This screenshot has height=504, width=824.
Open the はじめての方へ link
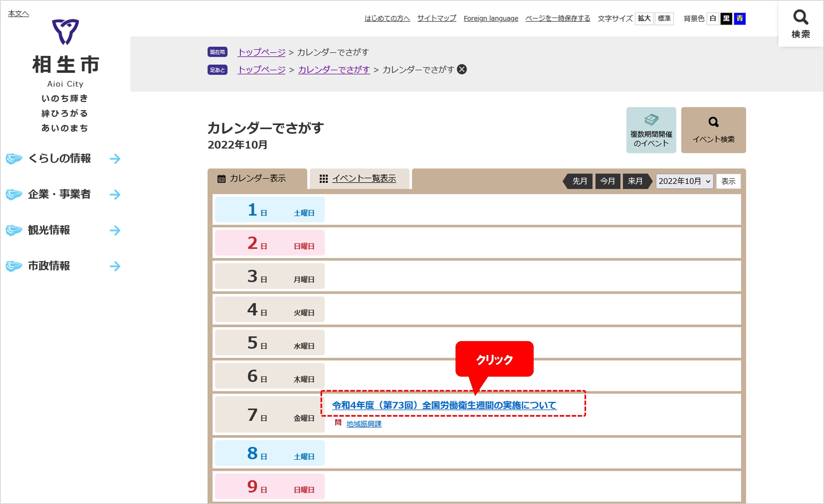pyautogui.click(x=387, y=18)
